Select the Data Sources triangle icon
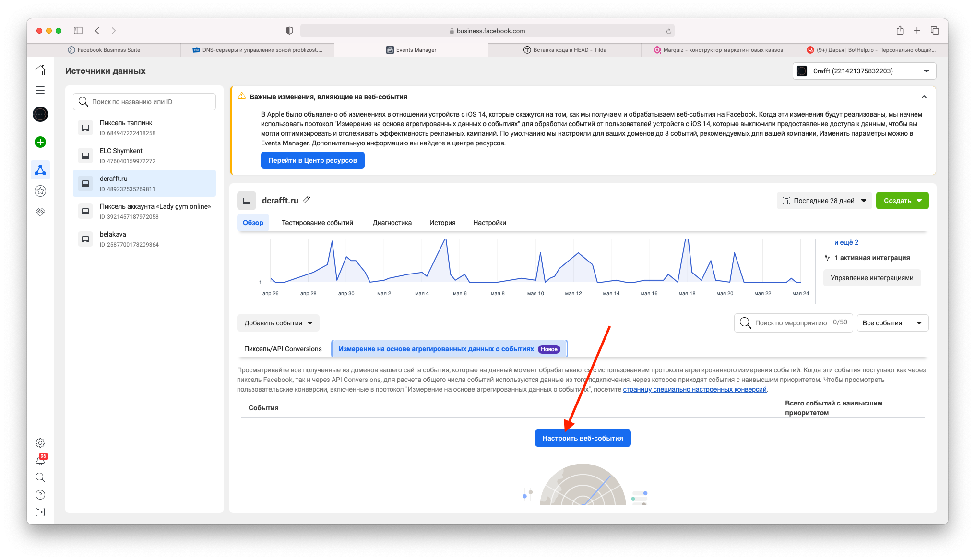This screenshot has width=975, height=560. (40, 170)
